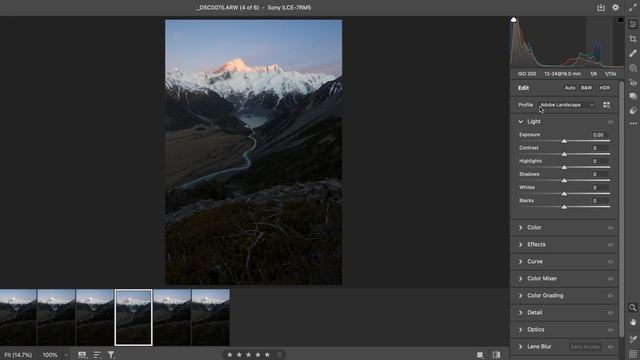Click the Whites slider handle
Viewport: 640px width, 360px height.
click(x=564, y=193)
